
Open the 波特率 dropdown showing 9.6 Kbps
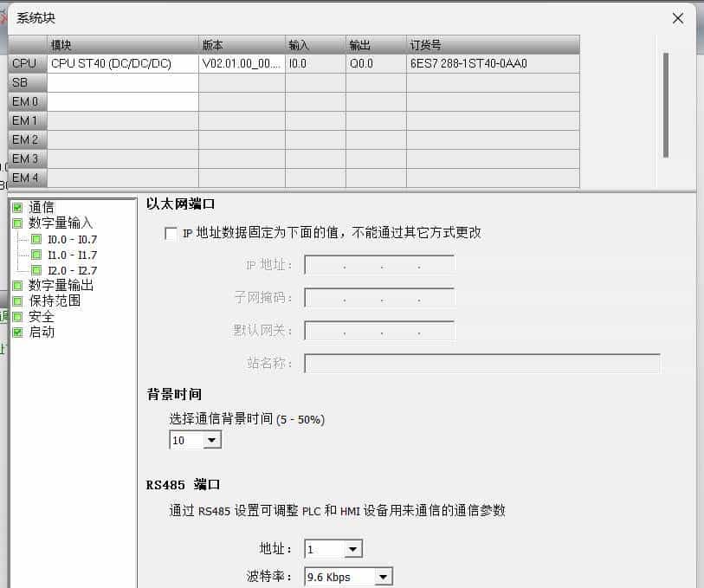coord(382,576)
